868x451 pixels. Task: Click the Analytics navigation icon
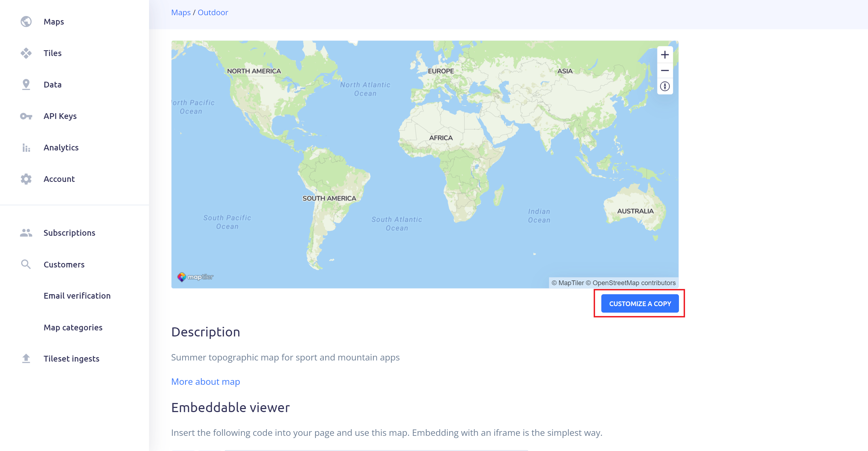(26, 147)
